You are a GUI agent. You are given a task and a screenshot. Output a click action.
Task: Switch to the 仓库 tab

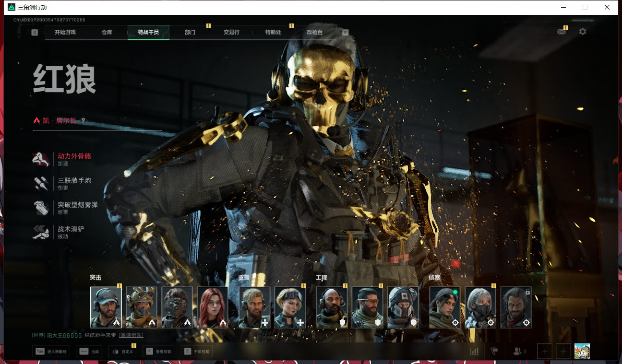[107, 33]
